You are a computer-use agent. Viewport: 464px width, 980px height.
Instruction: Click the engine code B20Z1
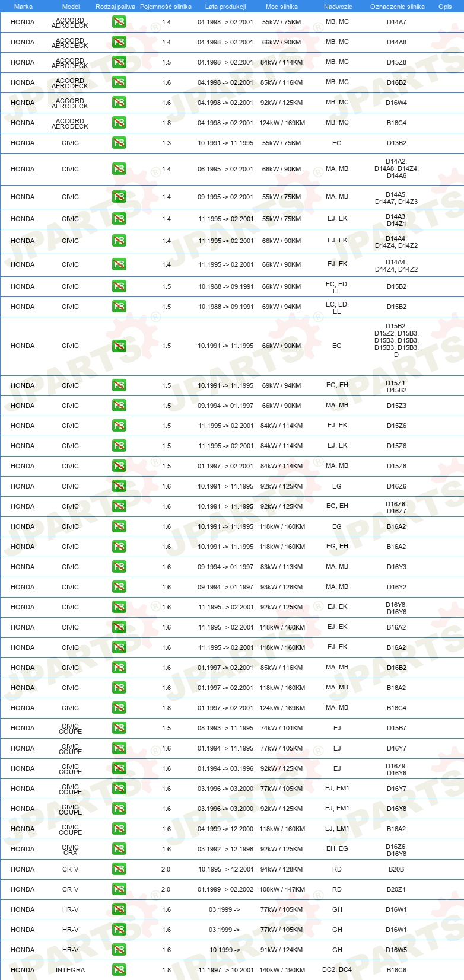(x=396, y=889)
